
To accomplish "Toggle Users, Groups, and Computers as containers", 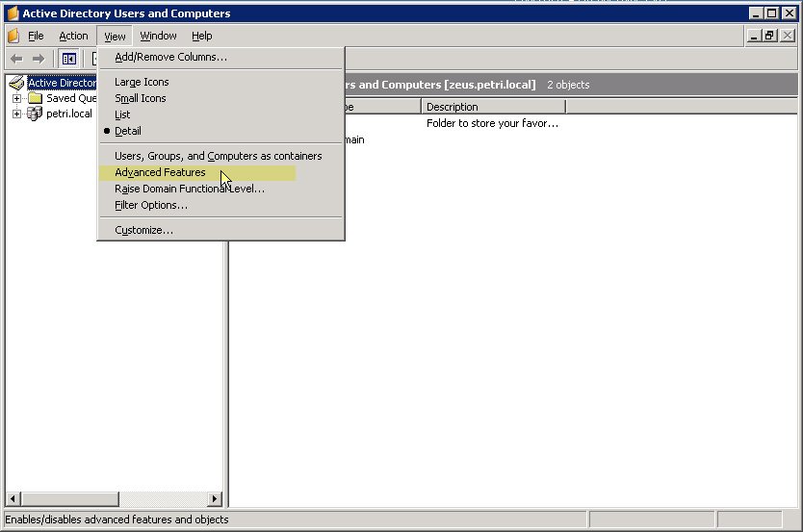I will pos(219,156).
